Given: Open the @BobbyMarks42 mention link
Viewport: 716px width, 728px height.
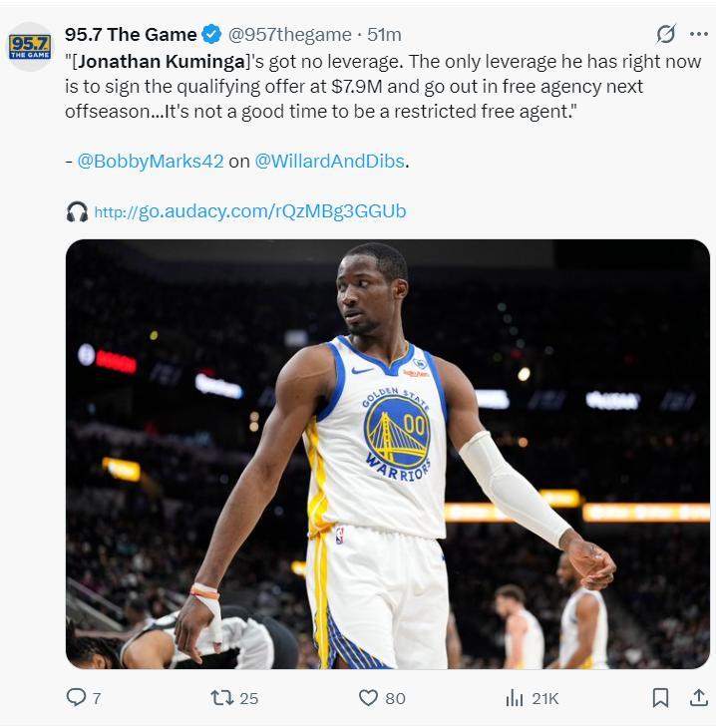Looking at the screenshot, I should [x=151, y=161].
